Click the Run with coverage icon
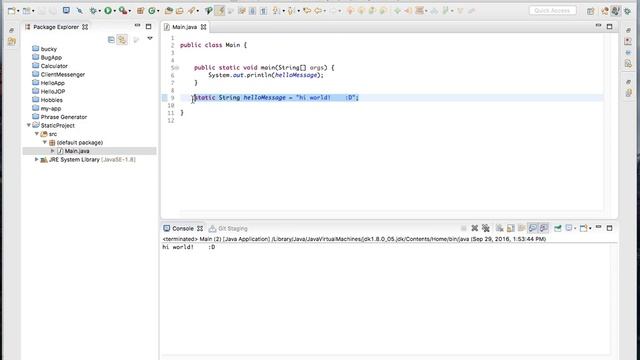 [x=122, y=11]
